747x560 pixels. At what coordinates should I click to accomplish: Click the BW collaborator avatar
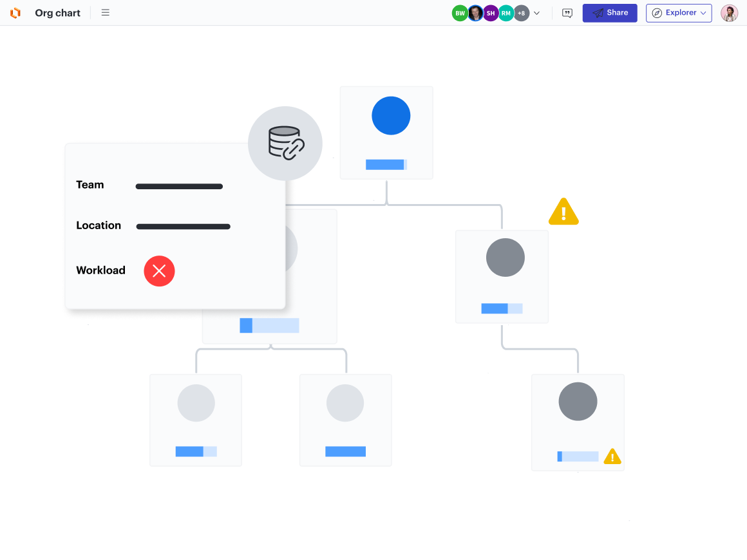pos(460,13)
